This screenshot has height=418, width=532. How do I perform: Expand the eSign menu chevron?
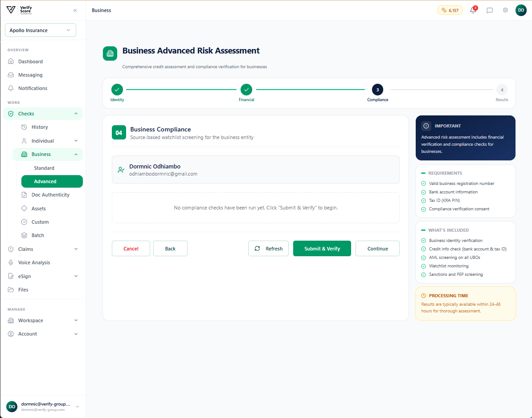tap(76, 276)
